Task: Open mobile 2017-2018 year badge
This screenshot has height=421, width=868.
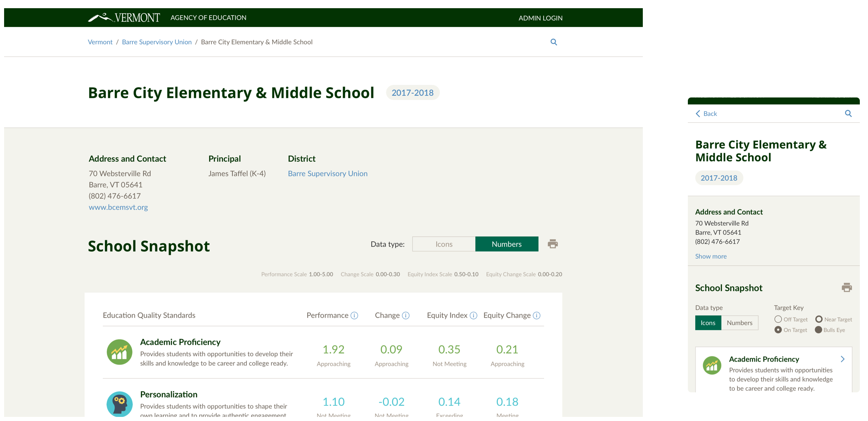Action: coord(719,178)
